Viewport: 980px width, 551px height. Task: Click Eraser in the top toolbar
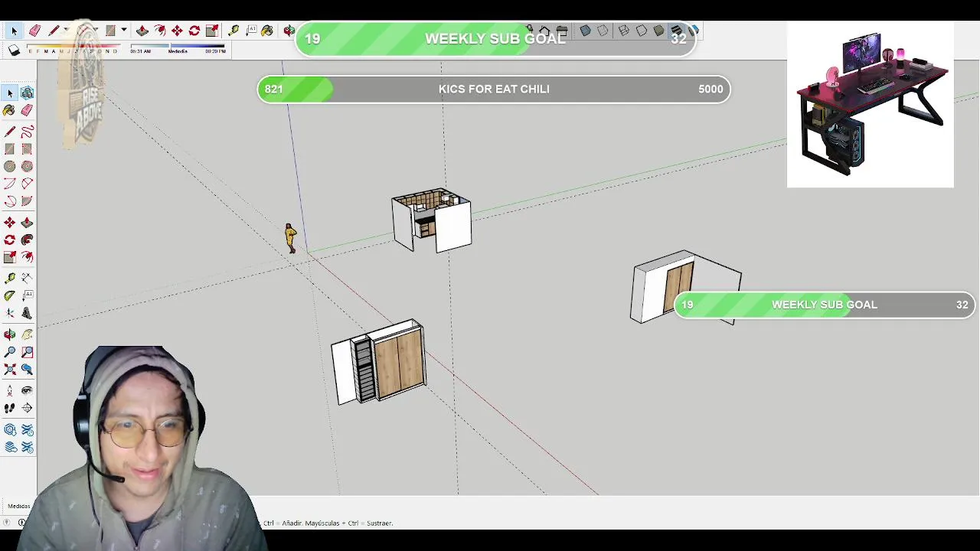click(34, 31)
